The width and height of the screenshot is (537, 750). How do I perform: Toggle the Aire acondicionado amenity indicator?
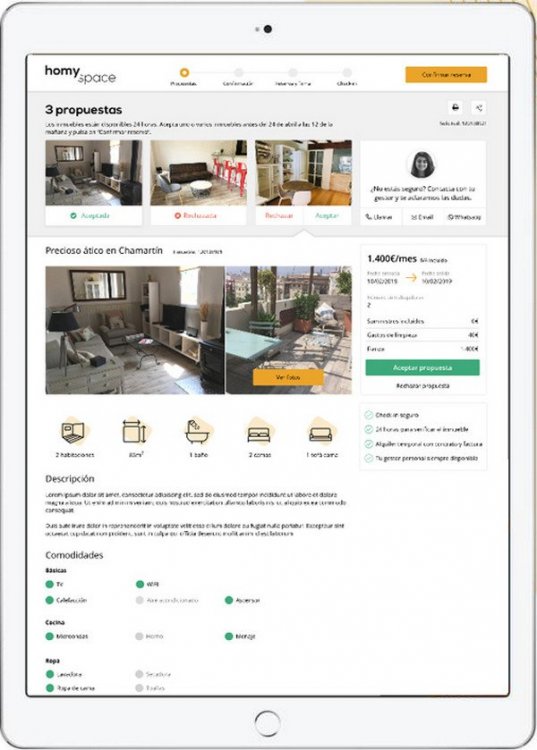[140, 600]
